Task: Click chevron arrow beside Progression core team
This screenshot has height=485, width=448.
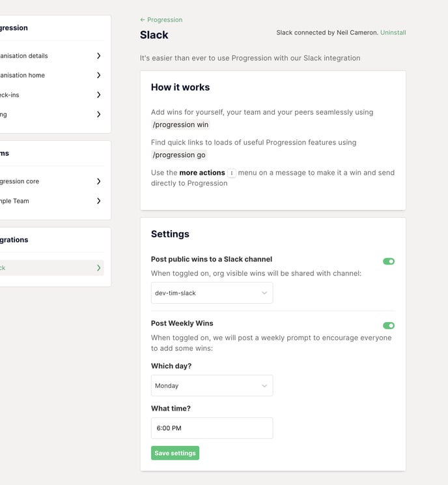Action: [98, 181]
